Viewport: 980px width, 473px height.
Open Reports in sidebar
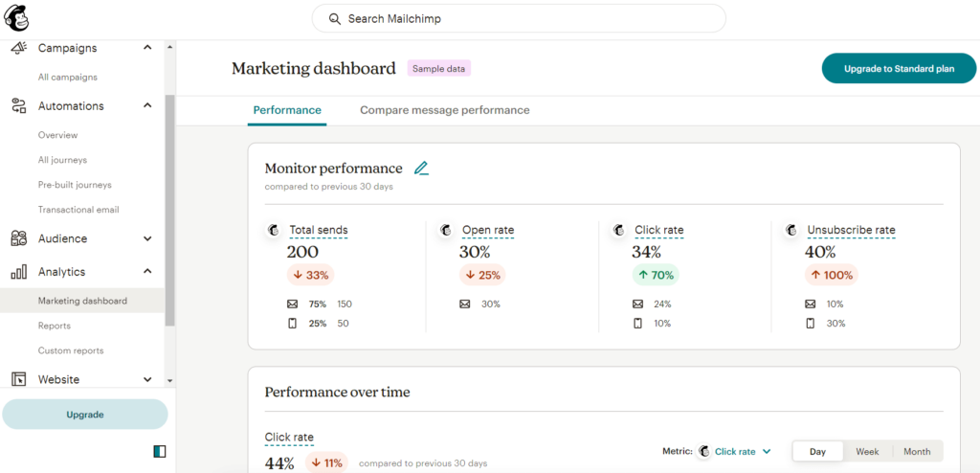pos(55,326)
